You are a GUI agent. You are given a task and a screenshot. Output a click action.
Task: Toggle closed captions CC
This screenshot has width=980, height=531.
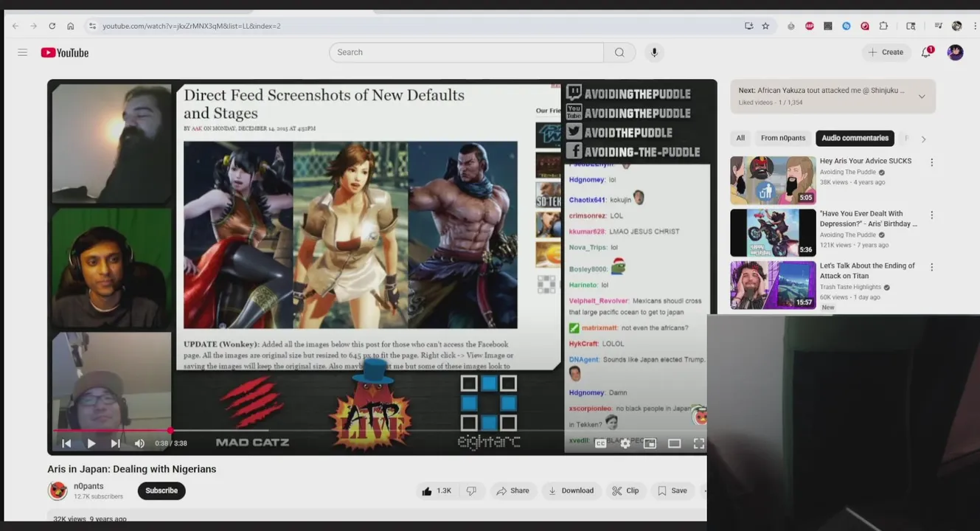coord(600,443)
